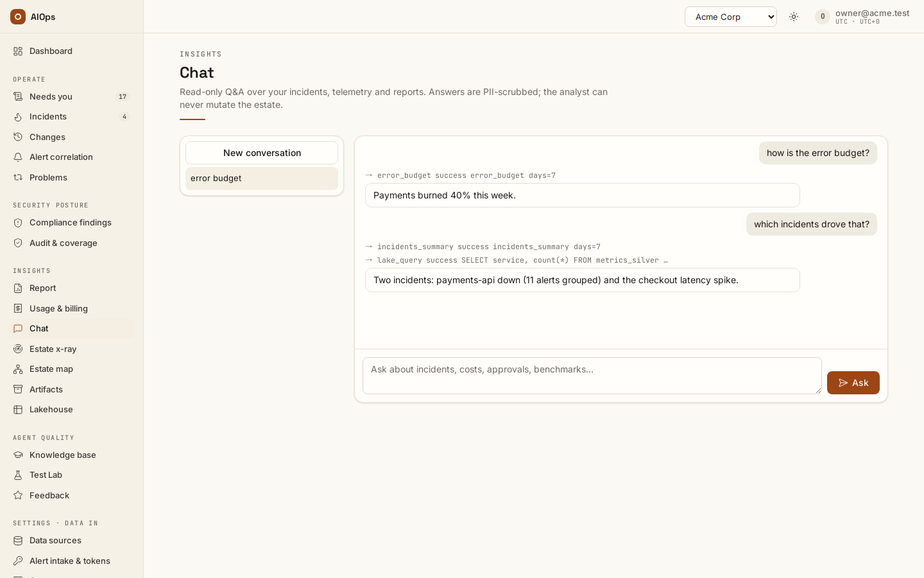The width and height of the screenshot is (924, 578).
Task: Click the Artifacts archive icon
Action: [18, 390]
